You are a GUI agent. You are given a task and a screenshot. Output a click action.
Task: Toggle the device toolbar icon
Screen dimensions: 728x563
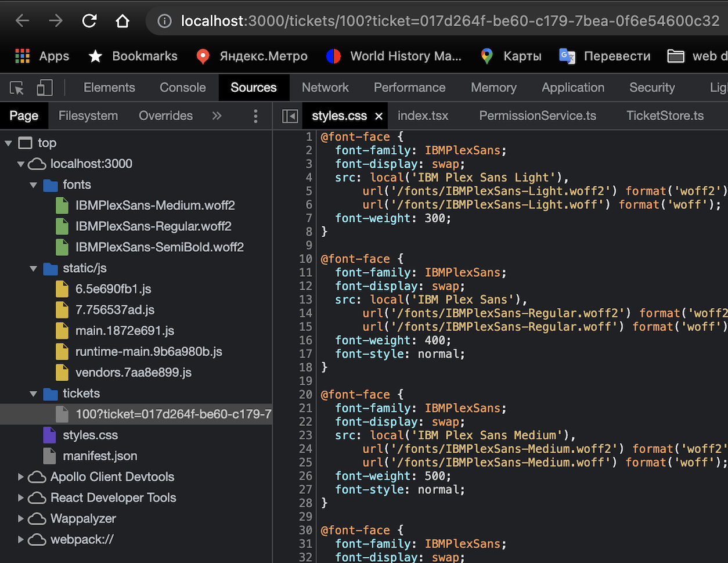point(45,88)
